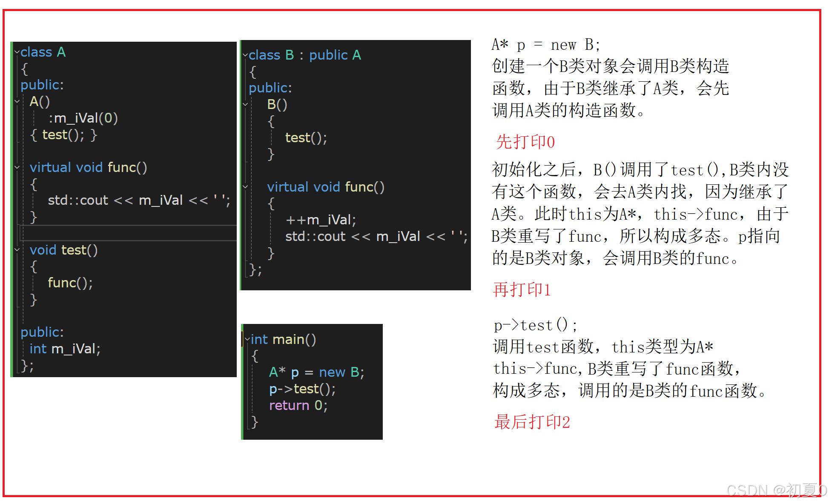
Task: Click the '{ test(); }' line in class A
Action: coord(63,135)
